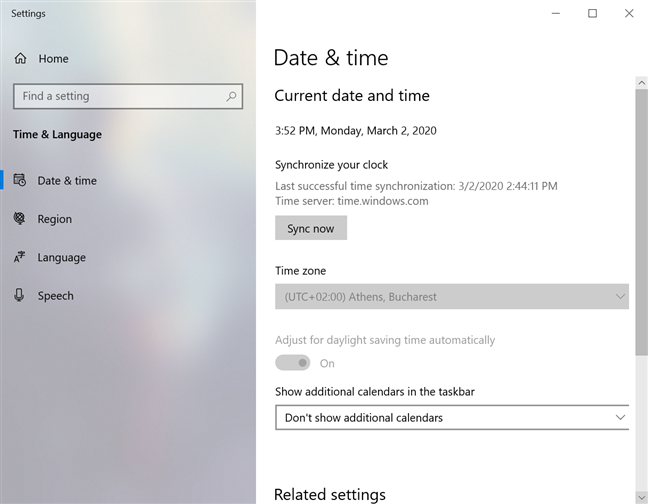Click the Settings window title text
648x504 pixels.
tap(28, 14)
